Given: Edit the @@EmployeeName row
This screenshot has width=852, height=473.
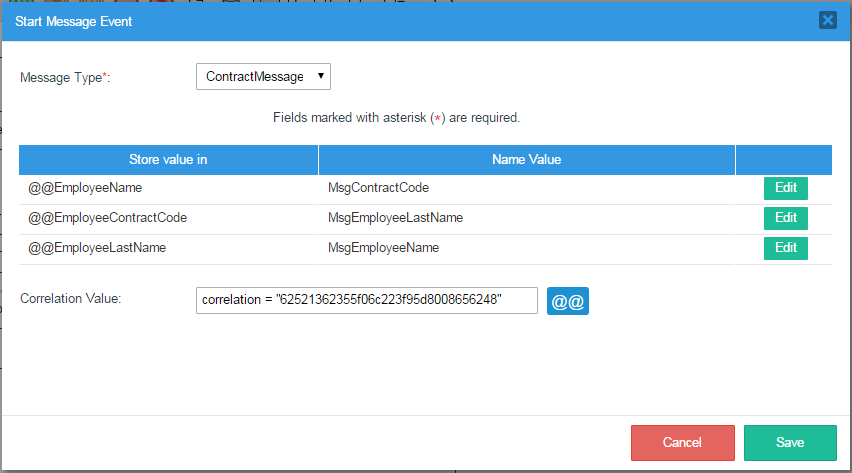Looking at the screenshot, I should [x=785, y=188].
